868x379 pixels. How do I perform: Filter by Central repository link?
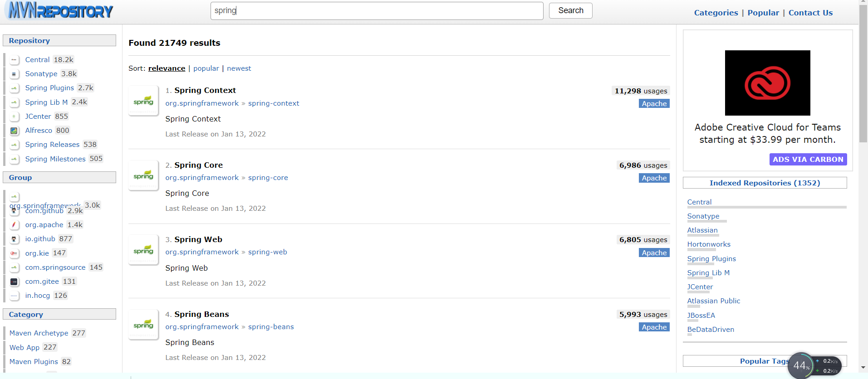click(37, 60)
